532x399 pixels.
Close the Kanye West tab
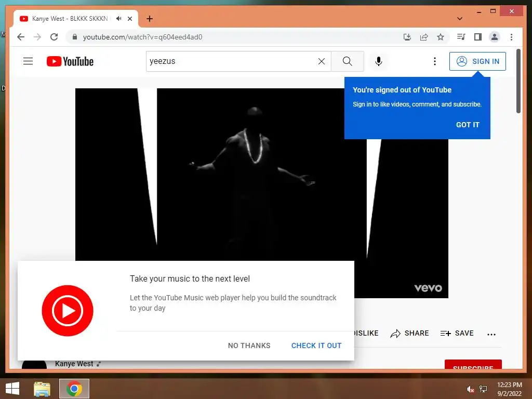pos(129,19)
